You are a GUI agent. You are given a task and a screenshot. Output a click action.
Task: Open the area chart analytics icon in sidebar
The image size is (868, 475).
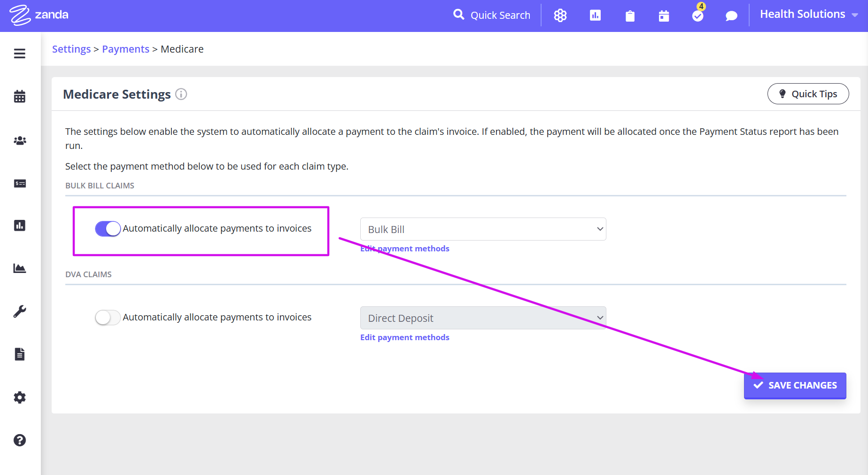pos(20,268)
